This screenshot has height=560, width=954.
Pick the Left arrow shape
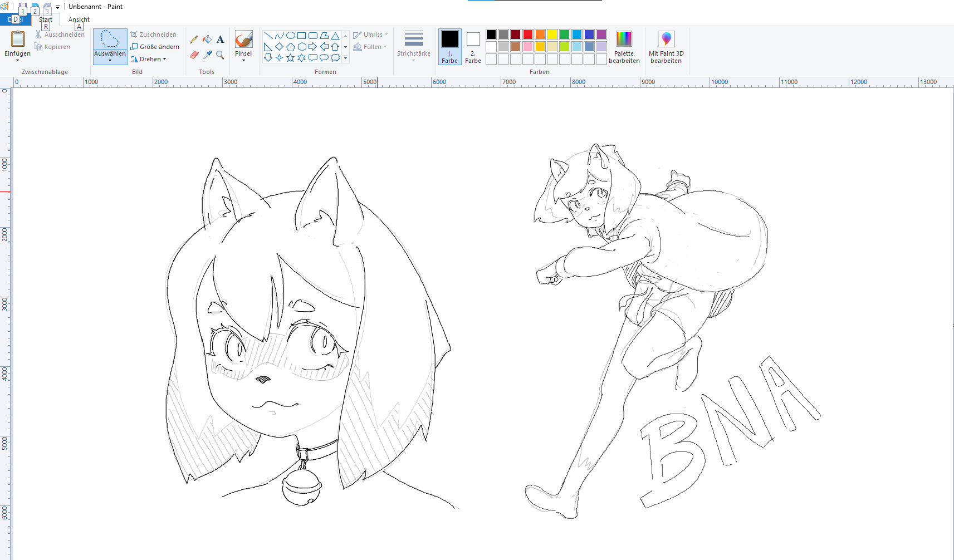(x=324, y=47)
